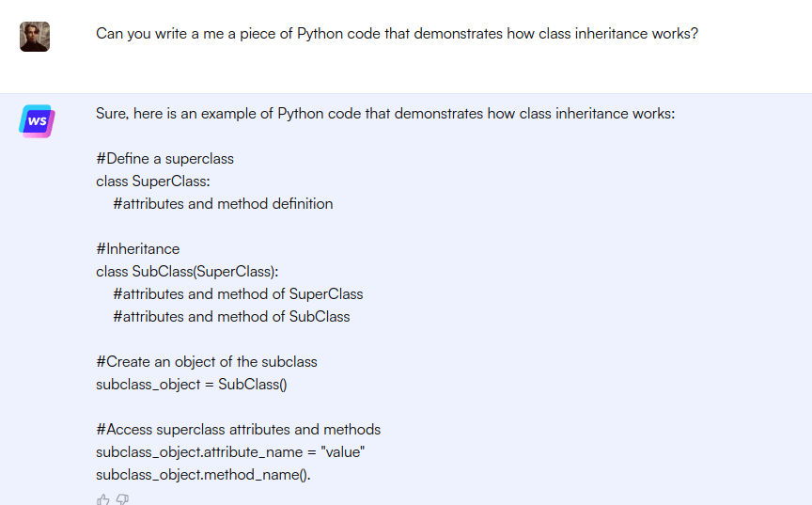Click '#attributes and method of SubClass' line

pyautogui.click(x=231, y=317)
